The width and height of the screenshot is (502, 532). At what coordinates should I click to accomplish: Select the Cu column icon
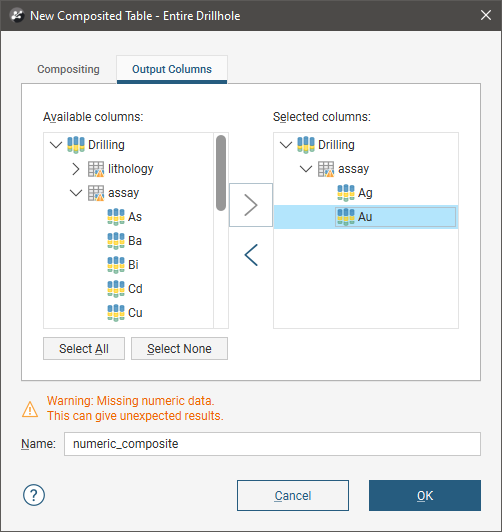point(116,313)
